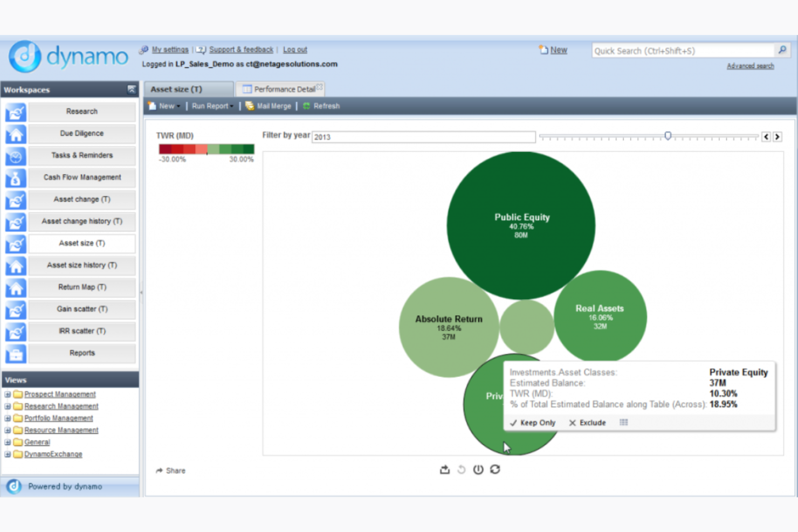Viewport: 798px width, 532px height.
Task: Click Keep Only in the Private Equity tooltip
Action: (x=533, y=423)
